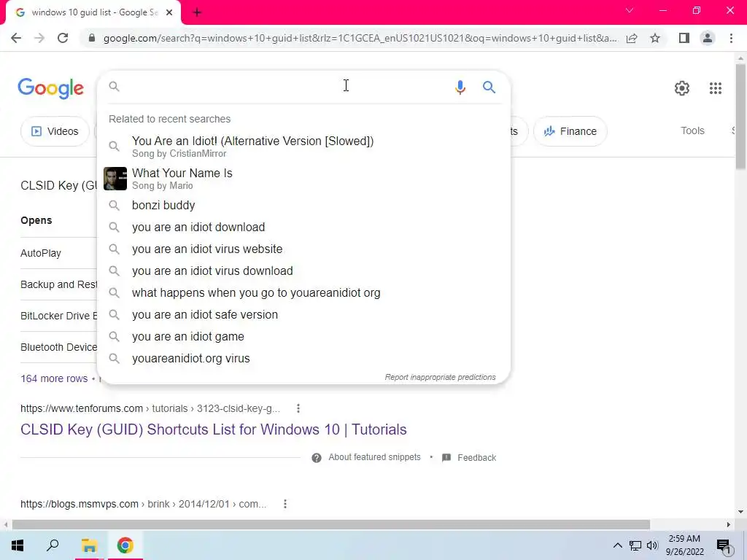Click the blogs.msmvps.com URL breadcrumb
747x560 pixels.
point(144,504)
